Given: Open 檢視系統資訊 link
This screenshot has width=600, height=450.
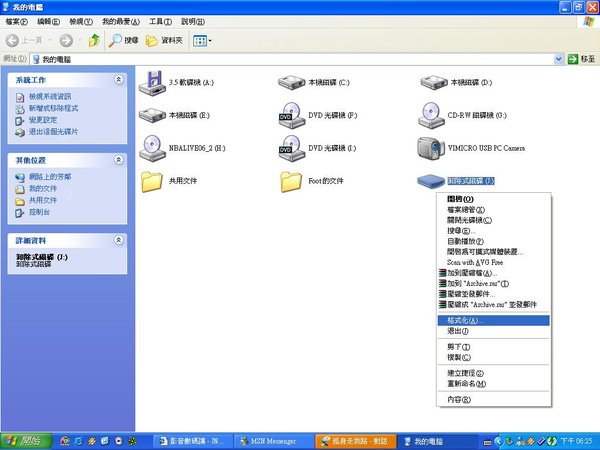Looking at the screenshot, I should coord(50,96).
